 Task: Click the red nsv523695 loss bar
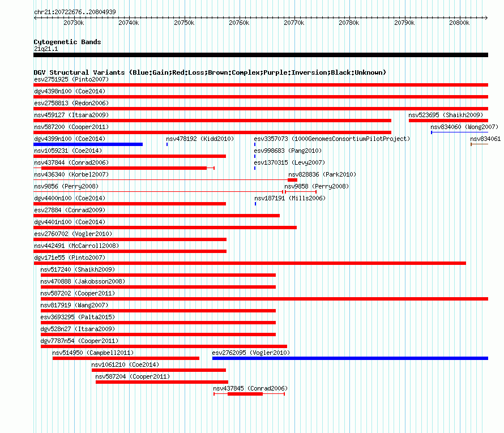(x=449, y=121)
